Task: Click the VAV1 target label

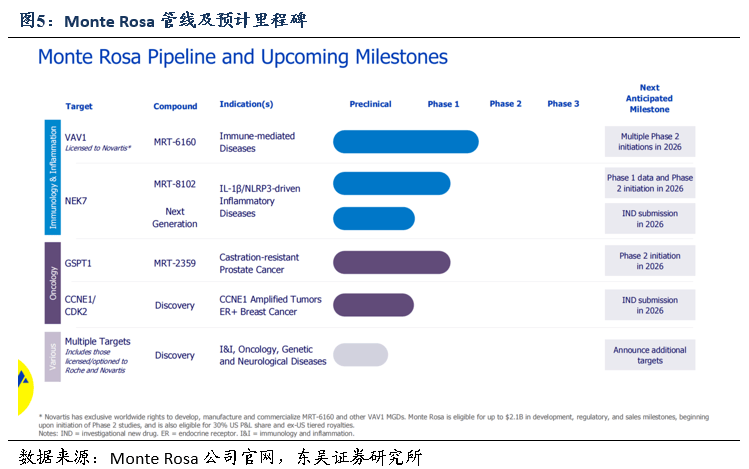Action: pyautogui.click(x=77, y=135)
